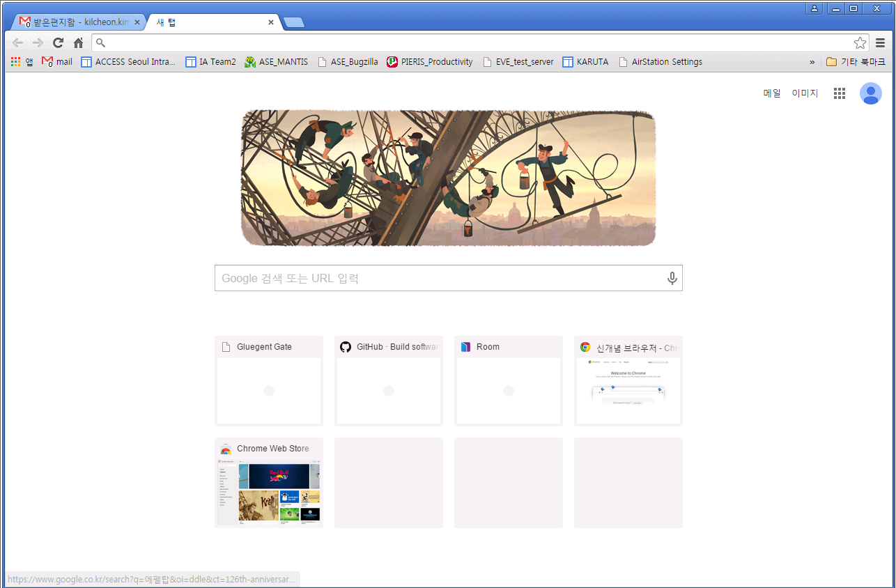Bookmark this page with the star icon
The width and height of the screenshot is (896, 588).
coord(860,42)
